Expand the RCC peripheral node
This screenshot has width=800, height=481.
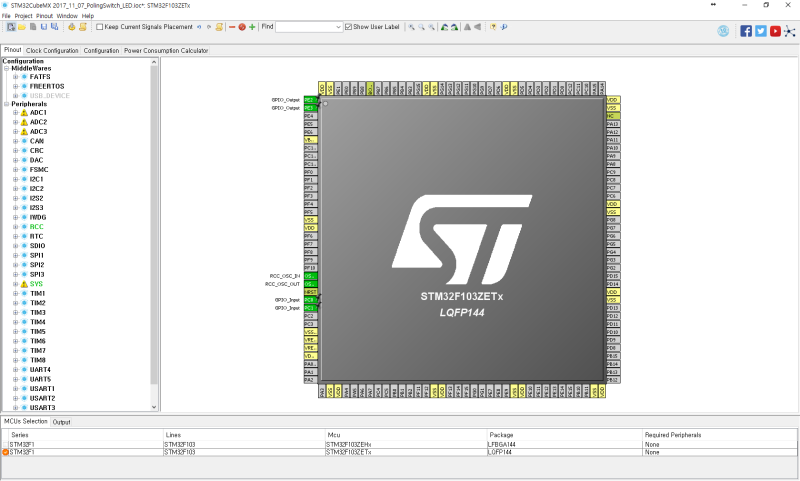pyautogui.click(x=15, y=227)
